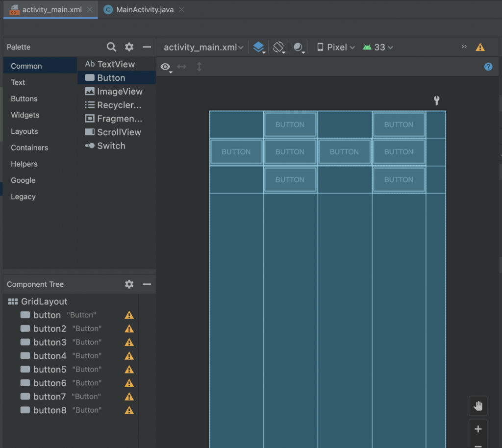The width and height of the screenshot is (502, 448).
Task: Open the API 33 version dropdown
Action: 377,47
